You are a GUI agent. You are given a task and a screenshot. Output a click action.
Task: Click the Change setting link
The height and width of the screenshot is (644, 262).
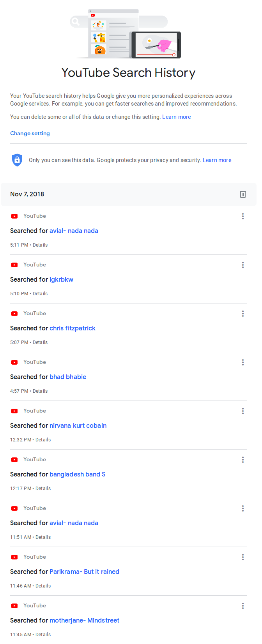pos(30,133)
